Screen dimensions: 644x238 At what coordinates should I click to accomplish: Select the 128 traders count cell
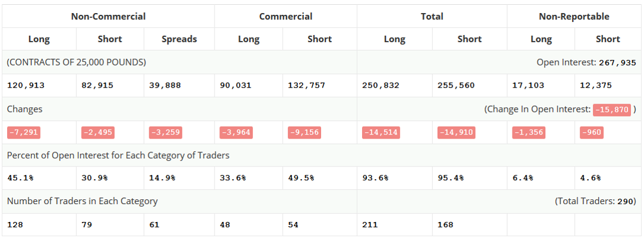(15, 225)
